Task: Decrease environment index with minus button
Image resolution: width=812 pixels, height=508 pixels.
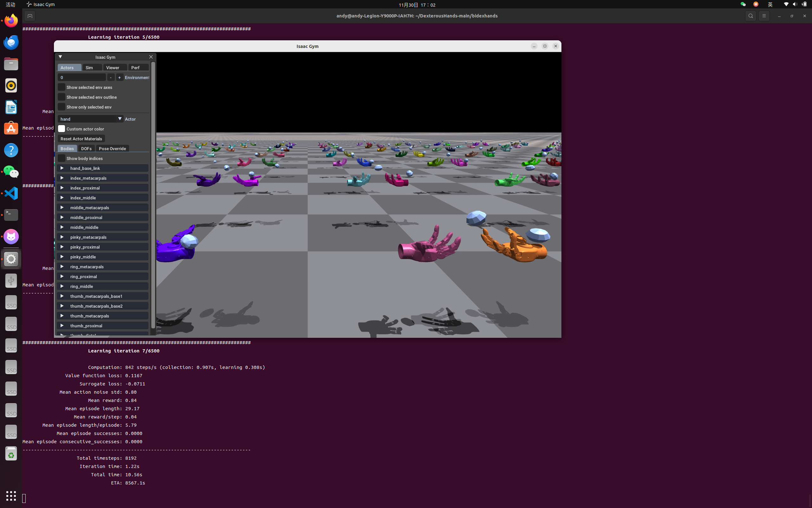Action: 111,77
